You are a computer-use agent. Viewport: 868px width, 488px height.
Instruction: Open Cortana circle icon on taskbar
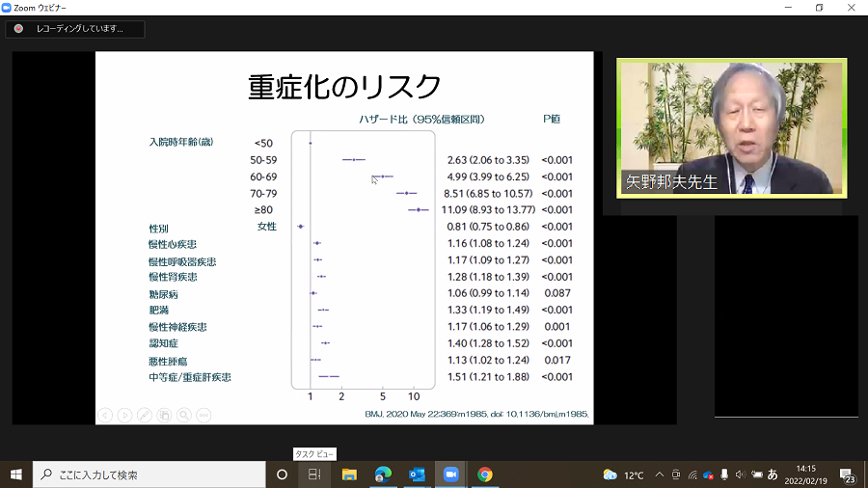tap(282, 474)
